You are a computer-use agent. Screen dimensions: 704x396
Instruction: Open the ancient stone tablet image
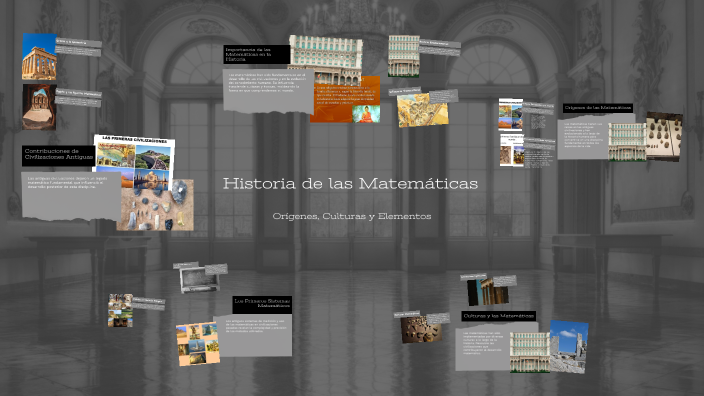click(x=199, y=279)
